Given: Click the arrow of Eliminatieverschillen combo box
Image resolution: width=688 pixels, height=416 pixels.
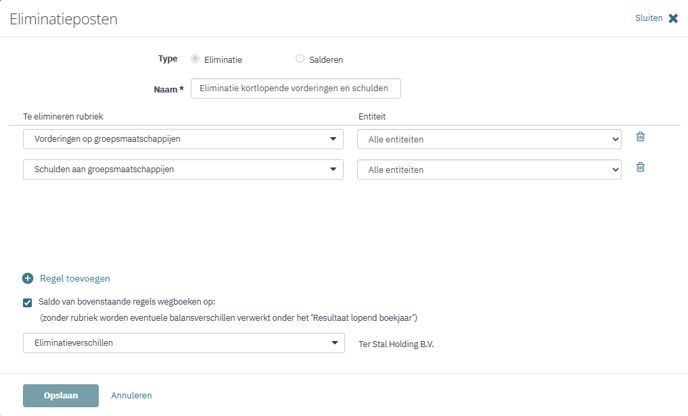Looking at the screenshot, I should tap(335, 343).
